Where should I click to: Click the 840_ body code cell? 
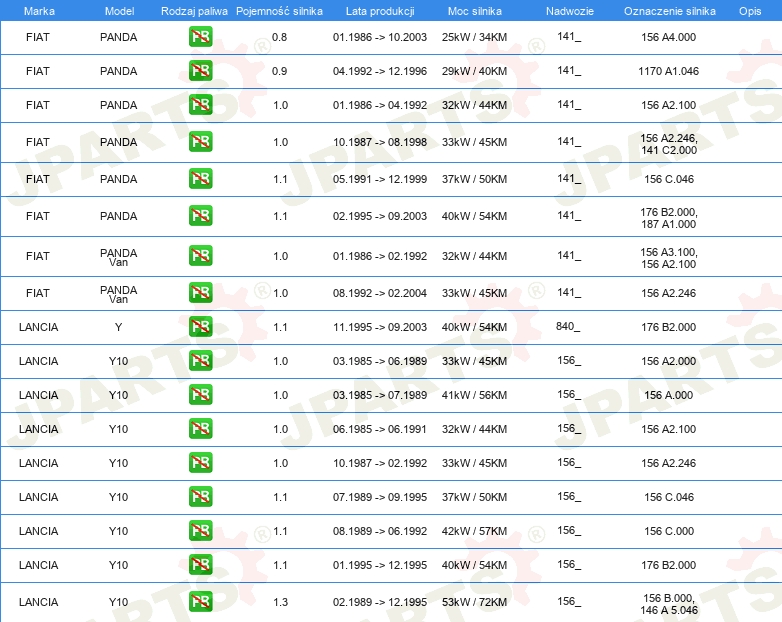click(x=568, y=326)
